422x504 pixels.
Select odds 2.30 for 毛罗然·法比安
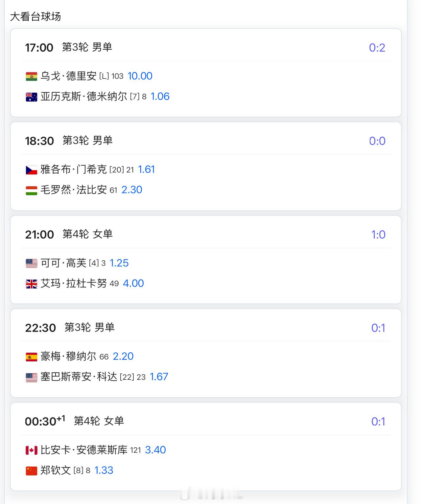132,190
